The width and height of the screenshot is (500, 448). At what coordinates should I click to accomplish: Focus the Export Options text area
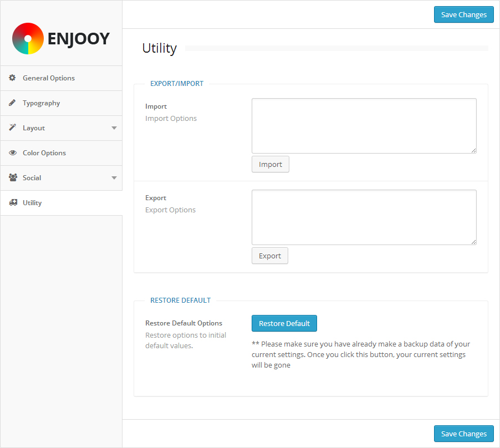(364, 217)
